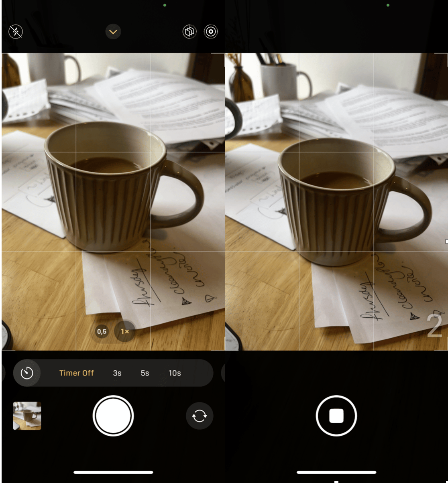Tap the timer clock icon
This screenshot has width=448, height=483.
(x=27, y=373)
